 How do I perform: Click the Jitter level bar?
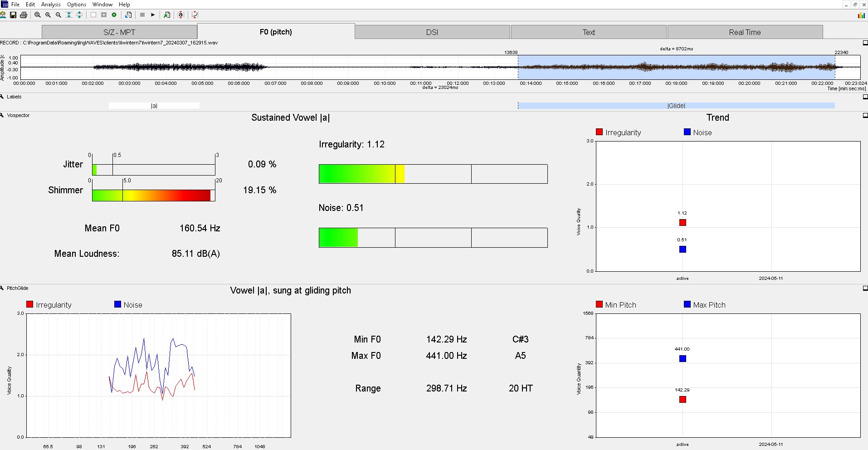click(x=154, y=170)
